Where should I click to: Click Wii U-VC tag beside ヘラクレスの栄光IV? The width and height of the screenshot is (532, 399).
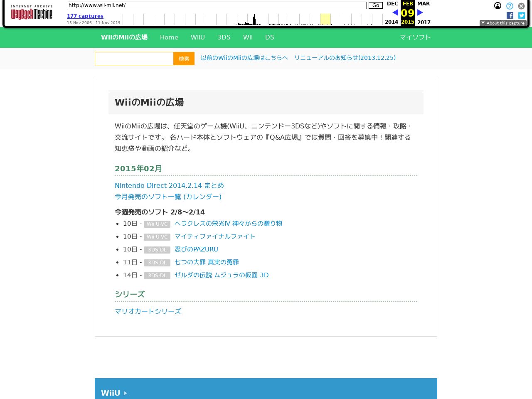[x=157, y=224]
